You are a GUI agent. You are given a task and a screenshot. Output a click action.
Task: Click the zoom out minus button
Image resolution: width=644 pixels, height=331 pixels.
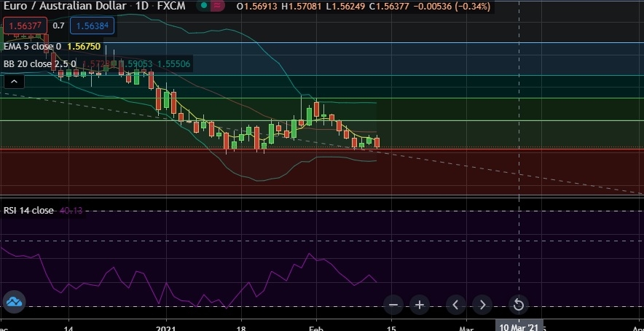(393, 305)
